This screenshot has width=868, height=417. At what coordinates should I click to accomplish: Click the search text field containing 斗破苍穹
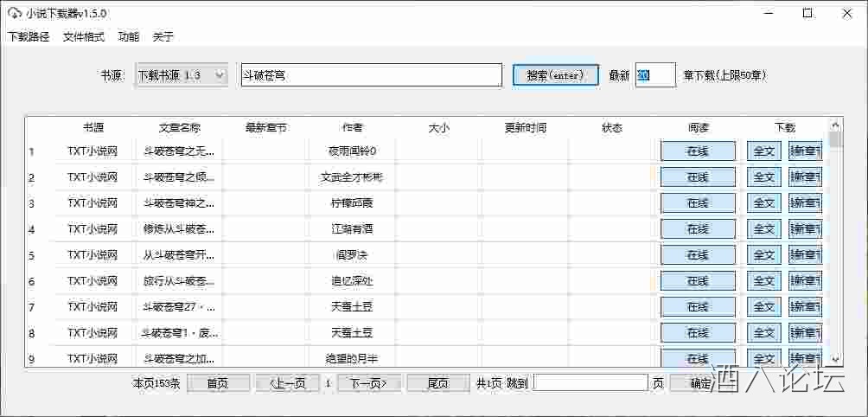click(x=370, y=75)
